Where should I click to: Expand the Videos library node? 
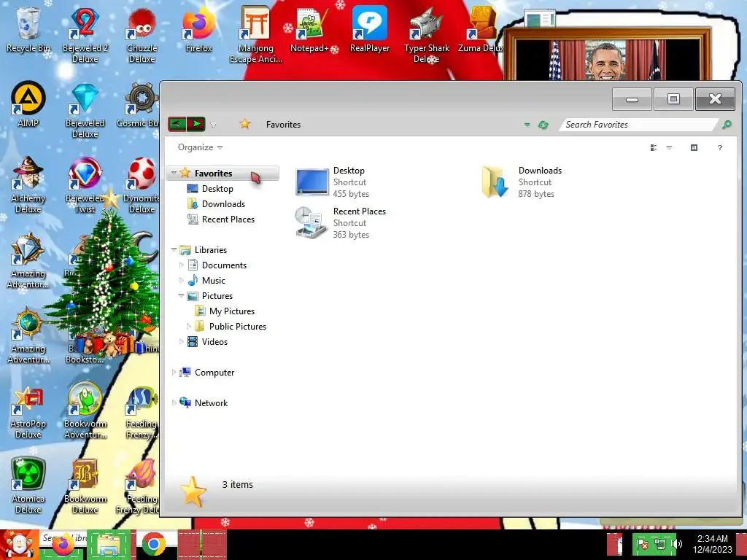pyautogui.click(x=182, y=341)
